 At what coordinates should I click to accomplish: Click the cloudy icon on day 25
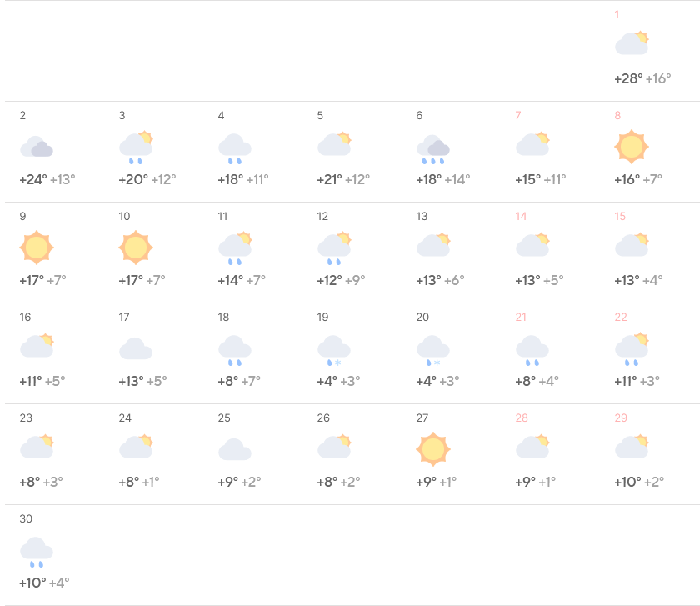235,449
